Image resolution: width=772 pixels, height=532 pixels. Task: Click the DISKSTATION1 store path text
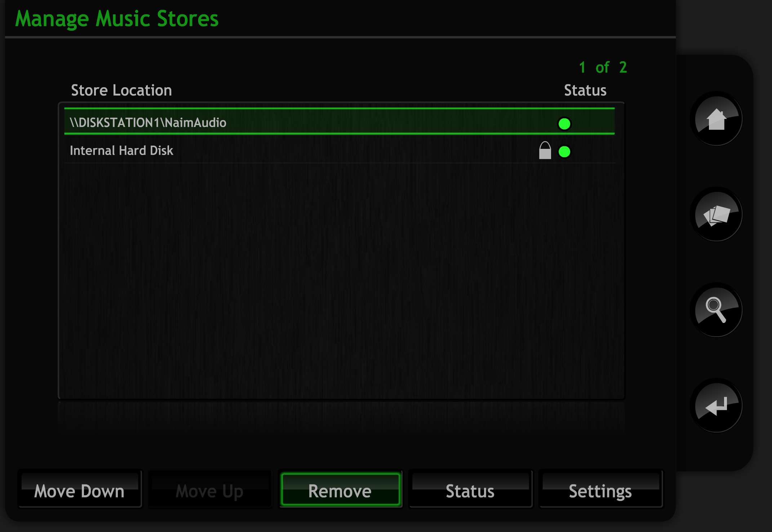tap(148, 123)
